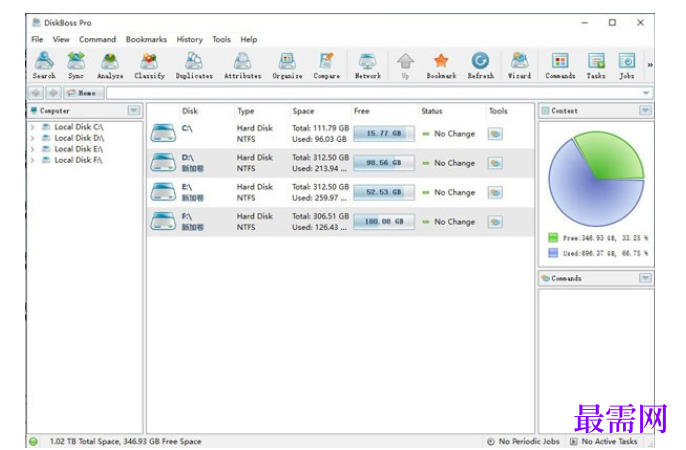Open the Compare tool
Screen dimensions: 686x450
[x=326, y=65]
